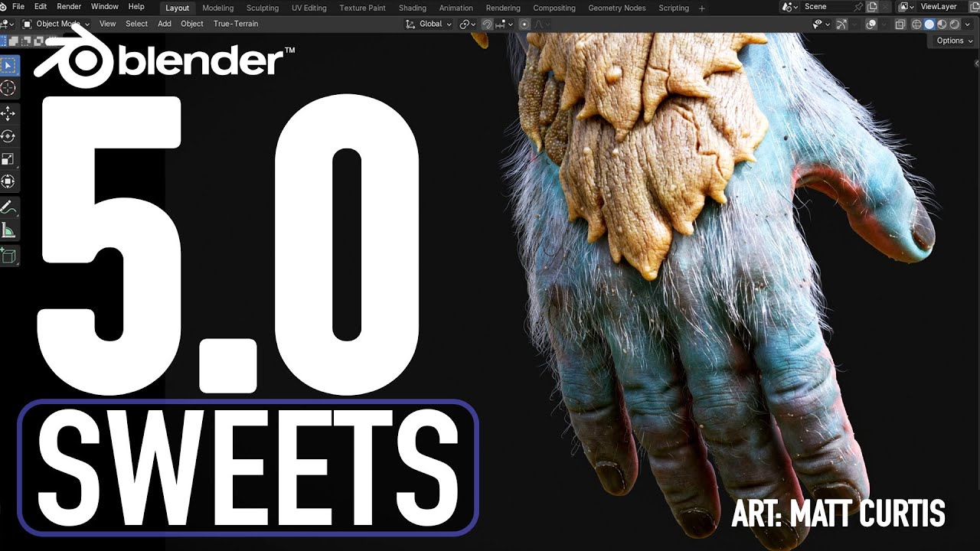980x551 pixels.
Task: Open the Object Mode dropdown
Action: point(56,24)
